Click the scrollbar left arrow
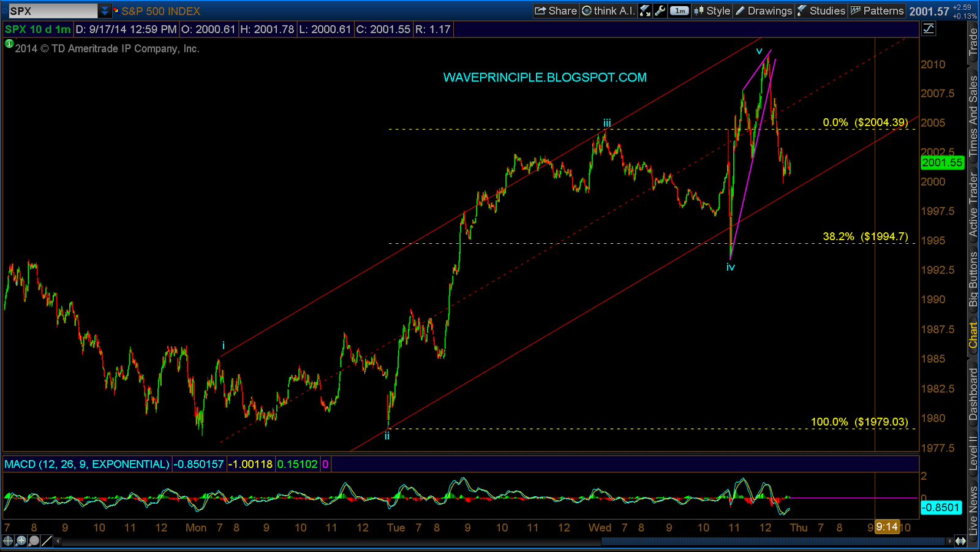The width and height of the screenshot is (980, 552). pyautogui.click(x=58, y=541)
